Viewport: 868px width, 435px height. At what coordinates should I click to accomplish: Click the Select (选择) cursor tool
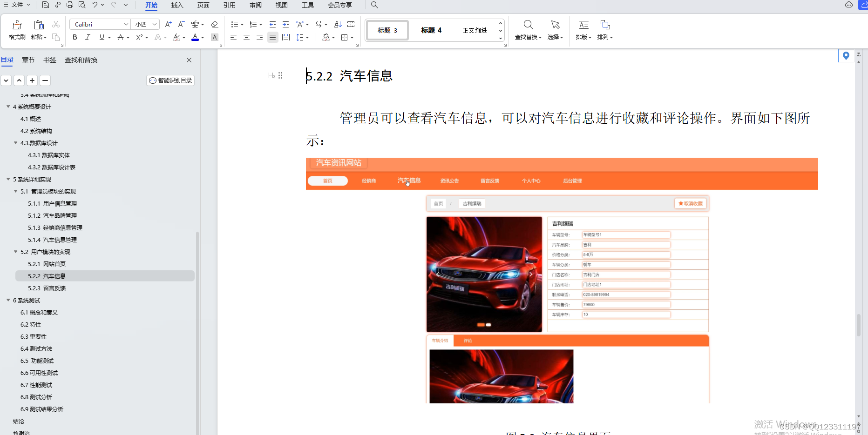555,30
